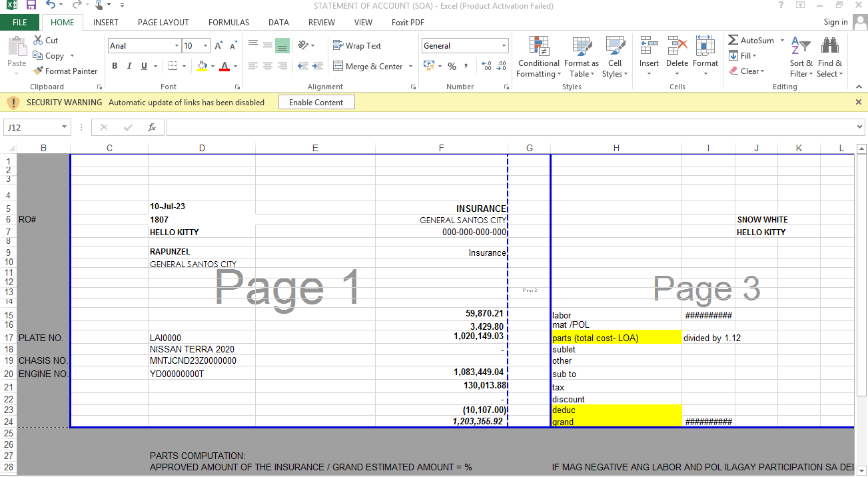
Task: Open fill color dropdown arrow
Action: click(x=213, y=66)
